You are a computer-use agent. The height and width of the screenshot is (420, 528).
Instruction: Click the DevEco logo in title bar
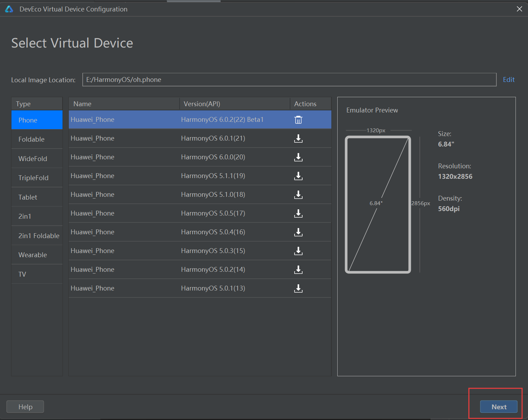[x=9, y=9]
